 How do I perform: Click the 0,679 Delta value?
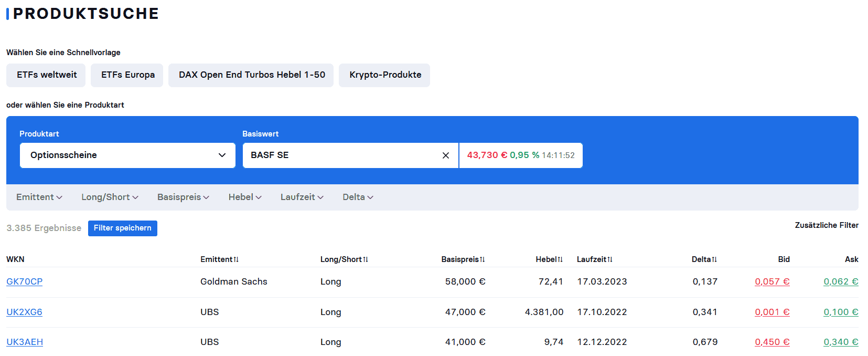tap(705, 342)
